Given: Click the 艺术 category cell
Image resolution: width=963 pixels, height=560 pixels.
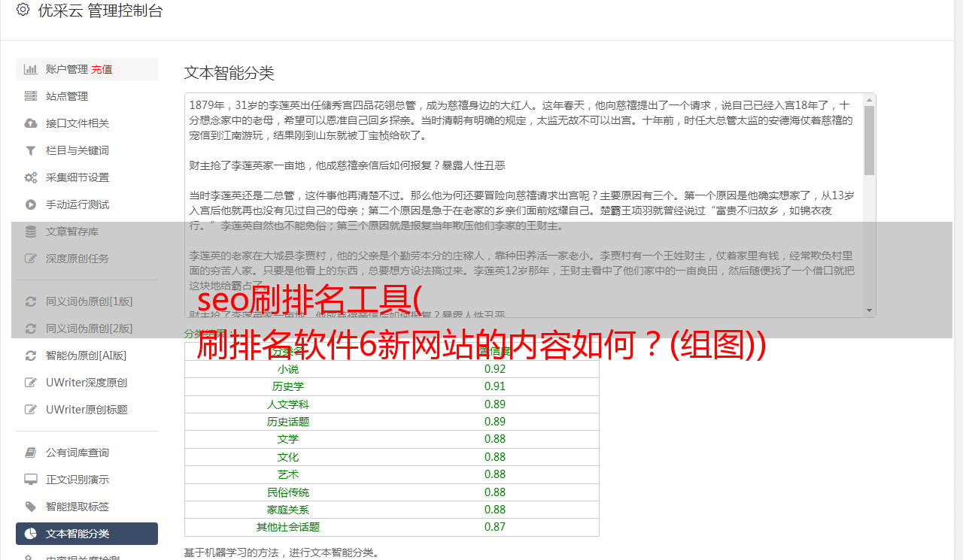Looking at the screenshot, I should tap(288, 474).
